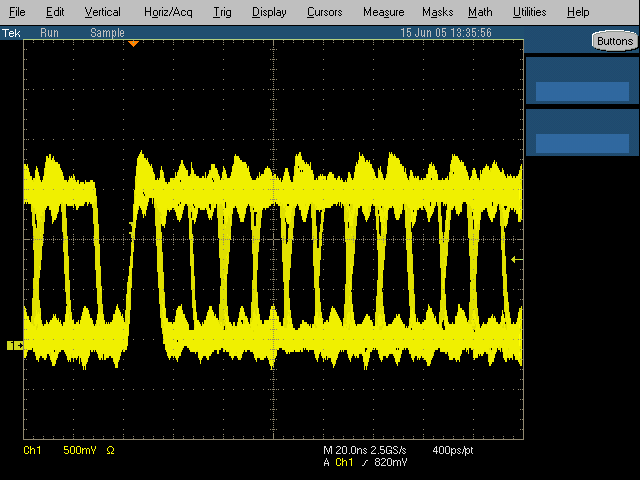
Task: Click the M 20.0ns timebase readout
Action: (x=345, y=450)
